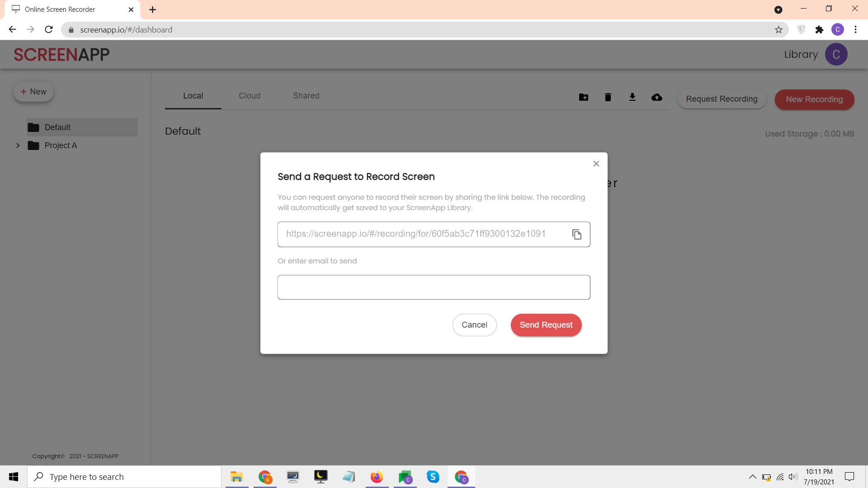Open Chrome's three-dot menu
Viewport: 868px width, 488px height.
[855, 30]
